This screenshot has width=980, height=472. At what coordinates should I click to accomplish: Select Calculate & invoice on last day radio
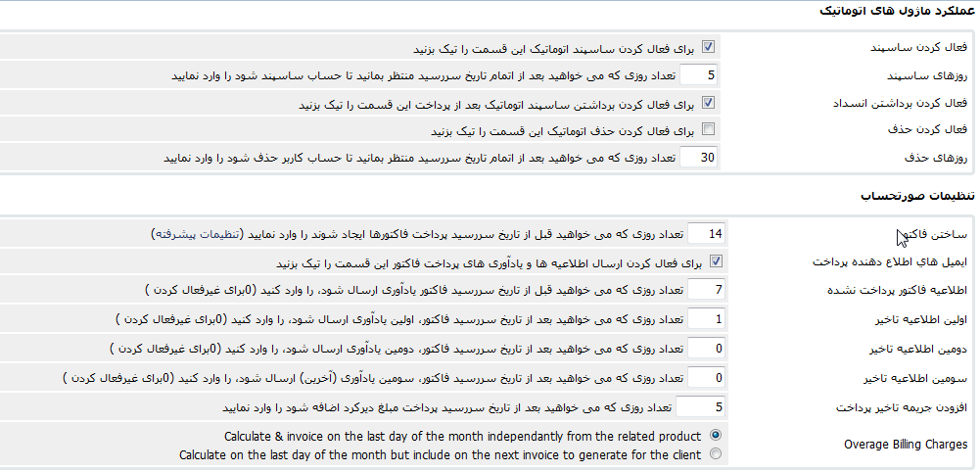pos(716,435)
